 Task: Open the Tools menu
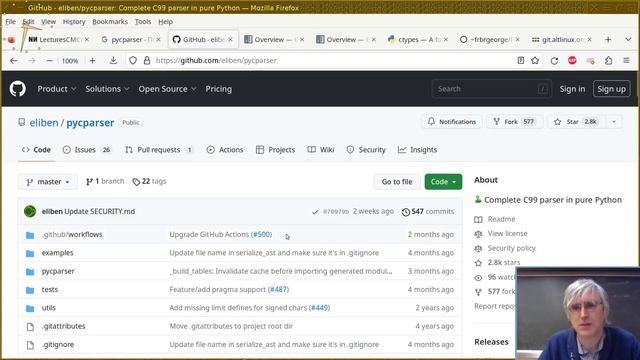pyautogui.click(x=143, y=22)
